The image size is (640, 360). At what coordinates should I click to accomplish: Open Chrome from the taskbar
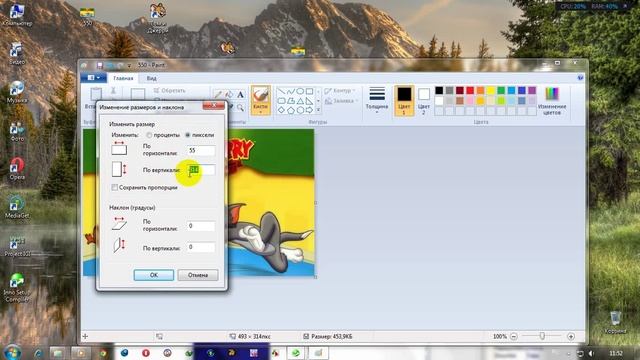point(102,353)
